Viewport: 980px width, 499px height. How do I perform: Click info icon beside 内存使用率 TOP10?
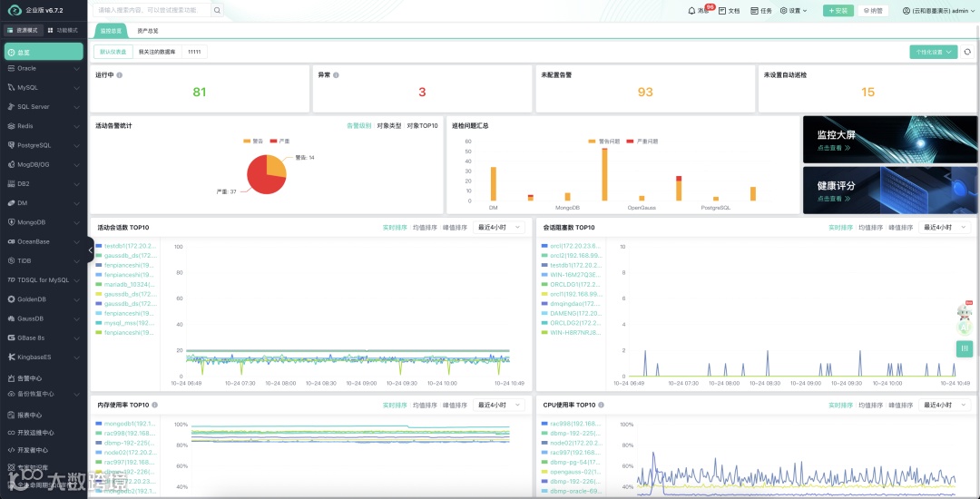click(x=154, y=405)
